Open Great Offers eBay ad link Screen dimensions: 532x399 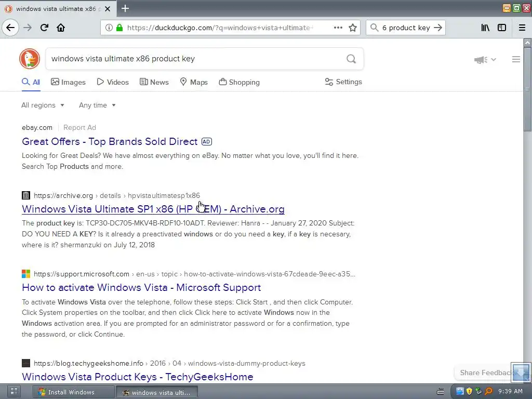pos(110,141)
